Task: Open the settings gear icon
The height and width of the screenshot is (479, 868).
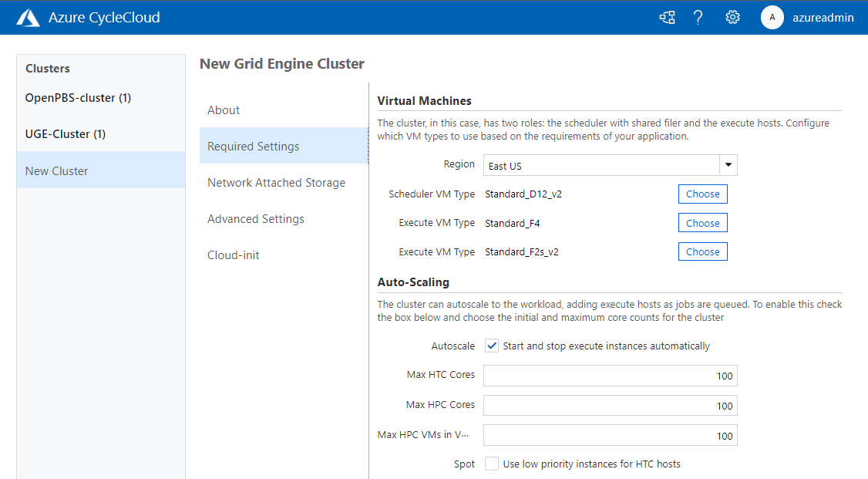Action: 732,17
